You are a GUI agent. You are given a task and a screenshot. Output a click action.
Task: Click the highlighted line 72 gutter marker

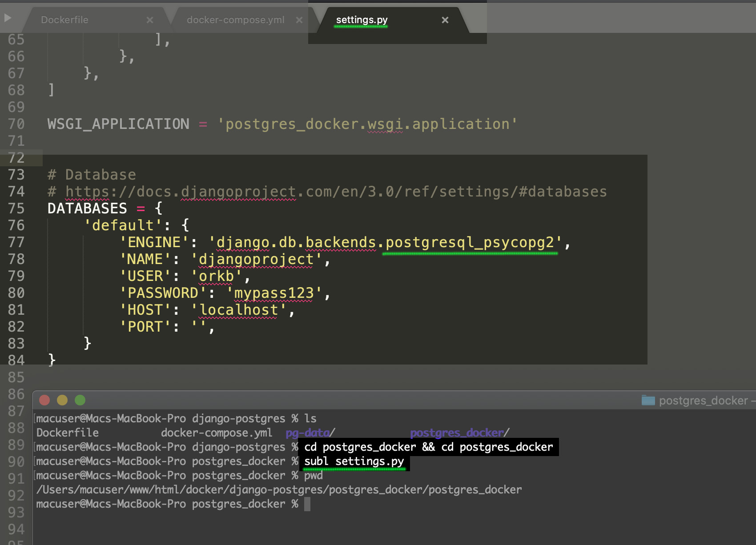16,158
